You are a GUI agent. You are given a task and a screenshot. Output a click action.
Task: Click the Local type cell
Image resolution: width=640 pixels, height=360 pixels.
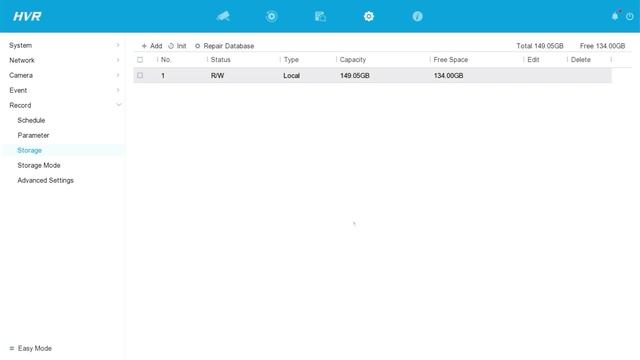[291, 76]
